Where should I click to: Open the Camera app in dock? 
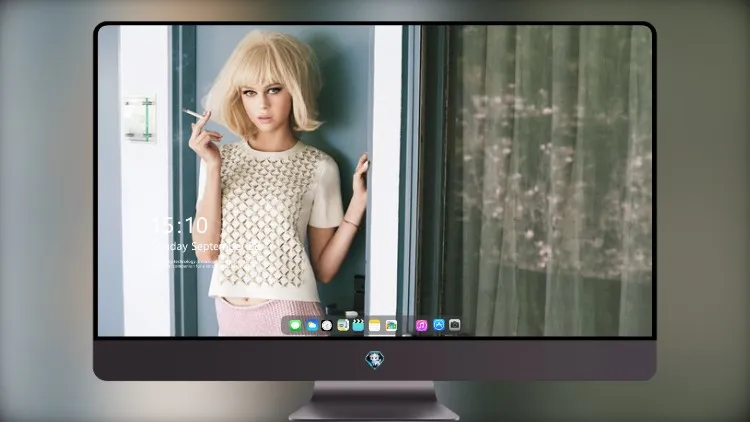pyautogui.click(x=455, y=325)
